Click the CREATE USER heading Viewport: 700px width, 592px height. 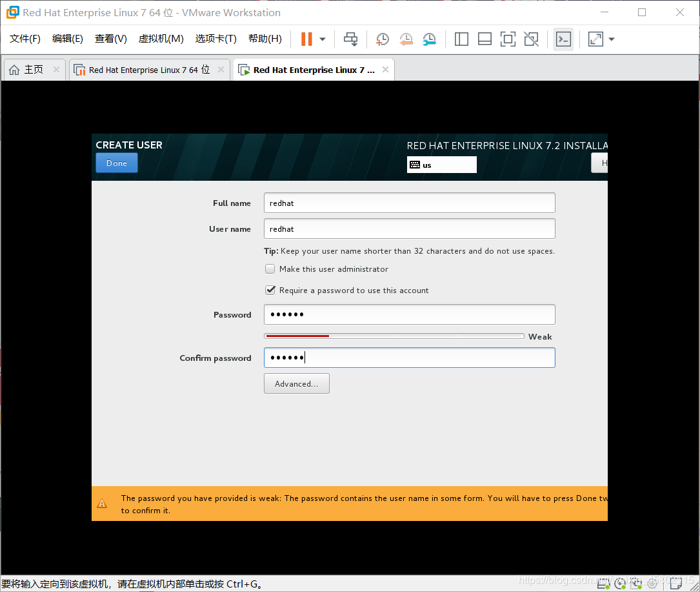(x=129, y=145)
